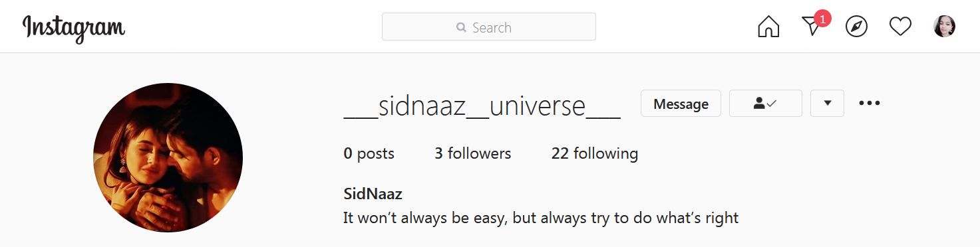This screenshot has width=980, height=247.
Task: Click the Instagram logo
Action: click(74, 28)
